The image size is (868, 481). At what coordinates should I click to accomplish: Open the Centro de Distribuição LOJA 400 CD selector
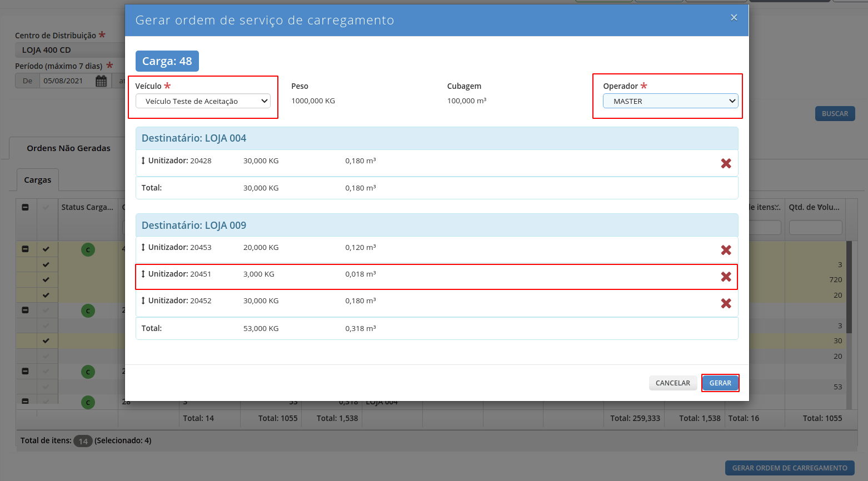[x=70, y=50]
